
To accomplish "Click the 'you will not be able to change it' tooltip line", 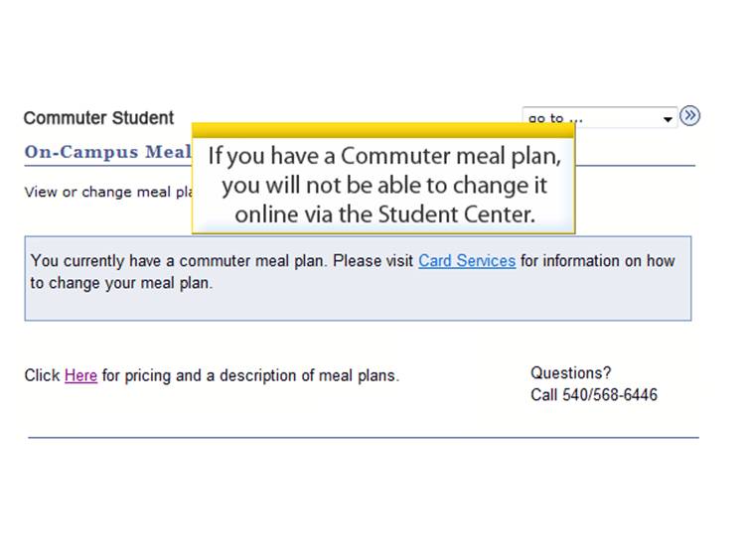I will [384, 186].
